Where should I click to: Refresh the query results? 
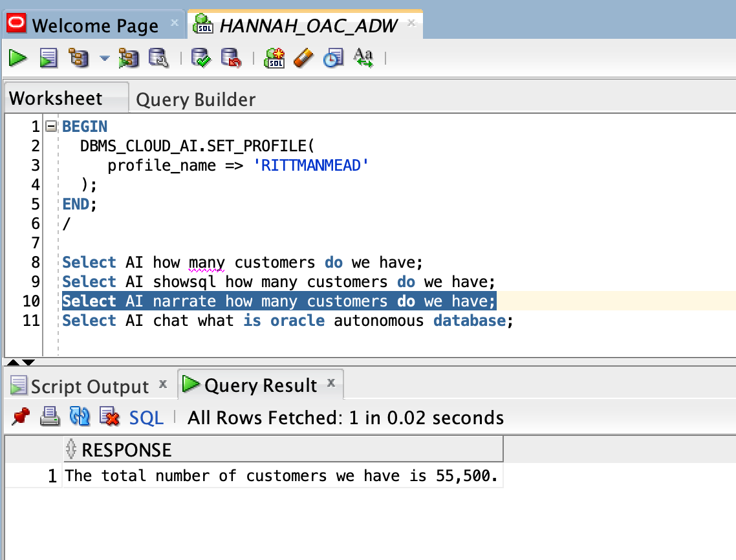point(80,418)
